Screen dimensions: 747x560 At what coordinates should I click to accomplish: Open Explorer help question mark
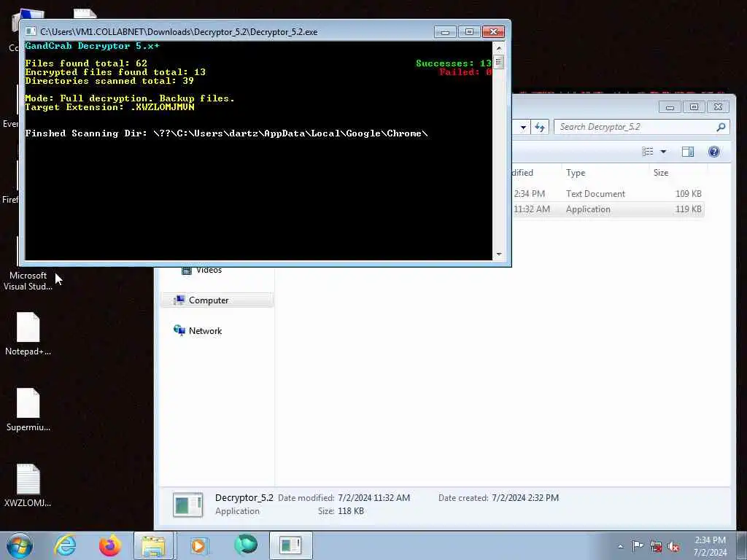713,152
